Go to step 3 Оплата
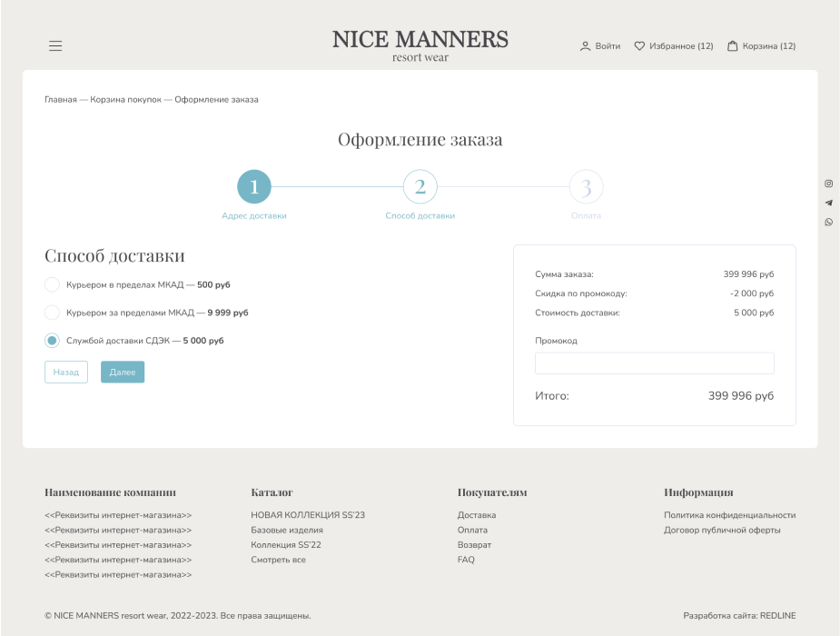The image size is (840, 636). point(586,187)
